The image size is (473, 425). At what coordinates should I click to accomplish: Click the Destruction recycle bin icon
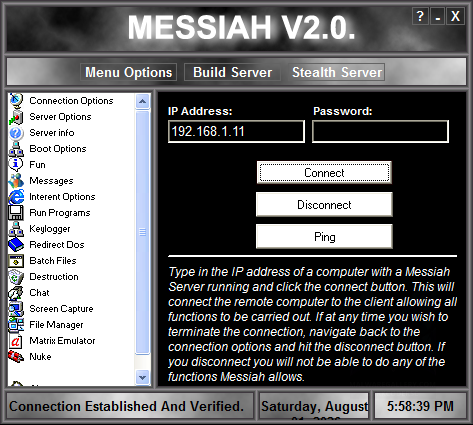[x=16, y=277]
